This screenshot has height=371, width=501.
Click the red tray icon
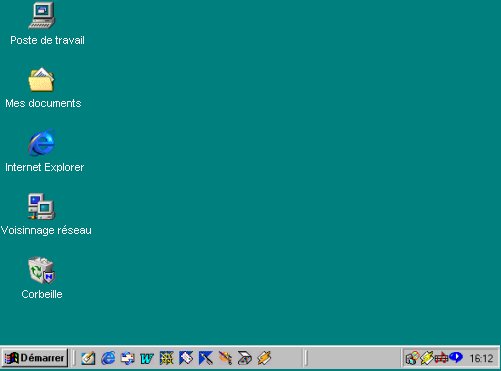pyautogui.click(x=441, y=358)
